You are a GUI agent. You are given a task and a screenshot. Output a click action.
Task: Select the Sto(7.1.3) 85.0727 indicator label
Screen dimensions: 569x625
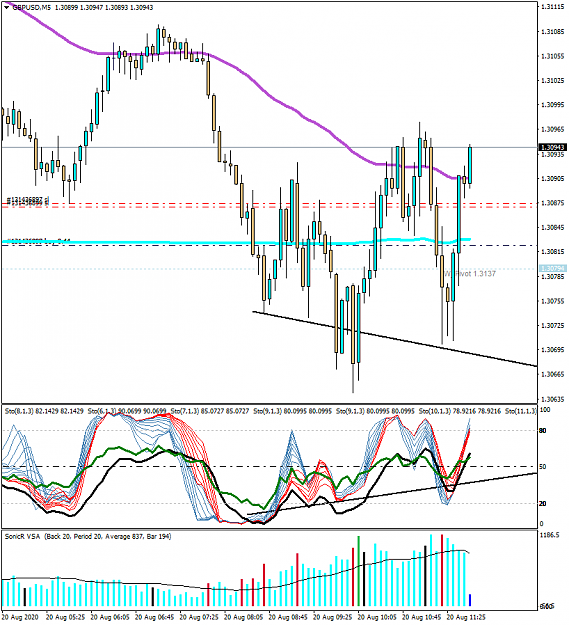pyautogui.click(x=210, y=411)
